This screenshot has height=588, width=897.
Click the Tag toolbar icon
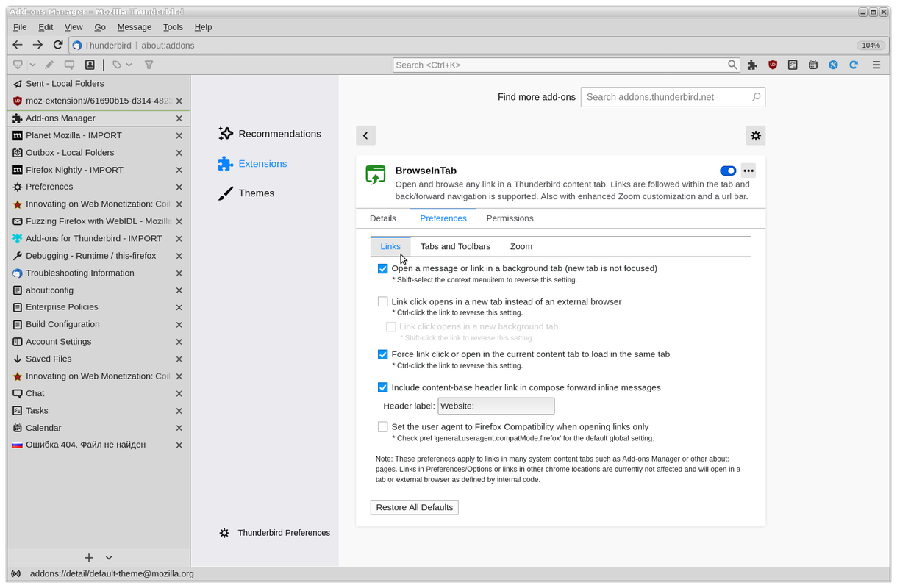click(117, 65)
